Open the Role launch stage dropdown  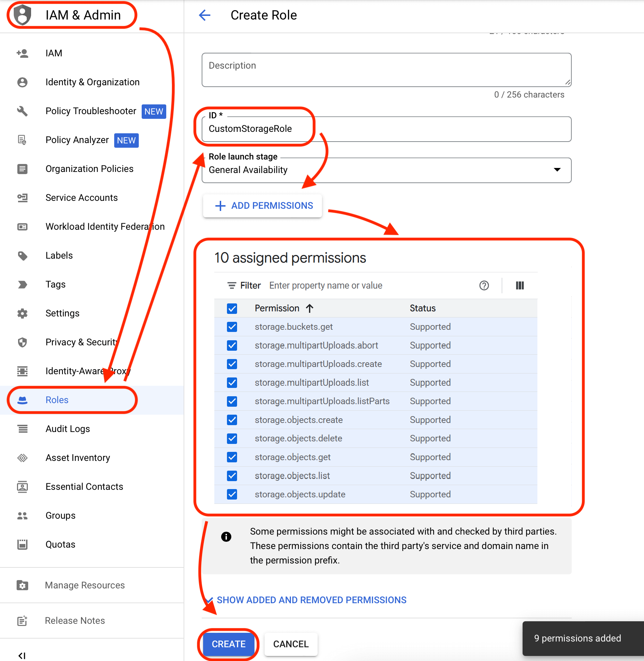[557, 170]
